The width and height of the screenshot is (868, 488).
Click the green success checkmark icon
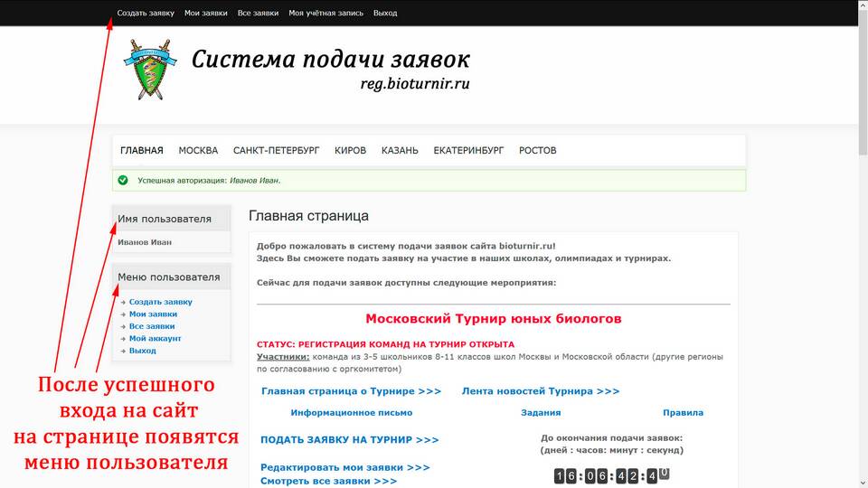tap(123, 181)
